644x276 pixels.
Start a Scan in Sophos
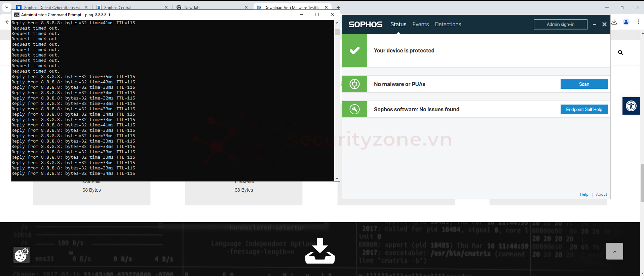584,84
